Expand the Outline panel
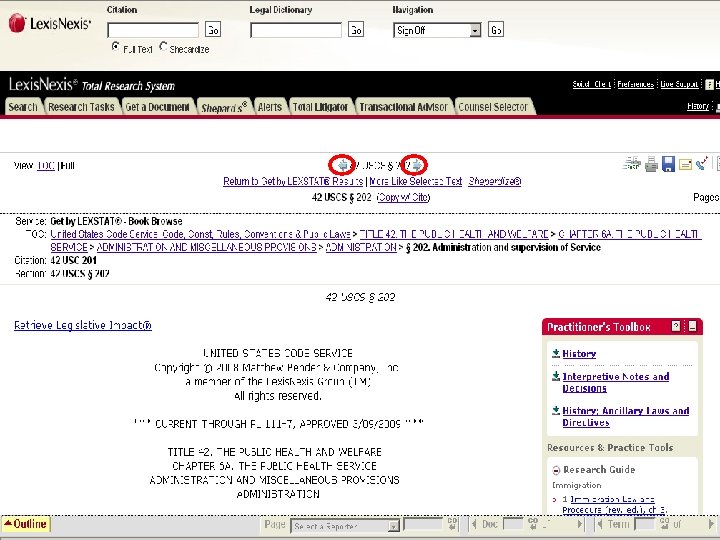Screen dimensions: 720x540 pos(26,524)
